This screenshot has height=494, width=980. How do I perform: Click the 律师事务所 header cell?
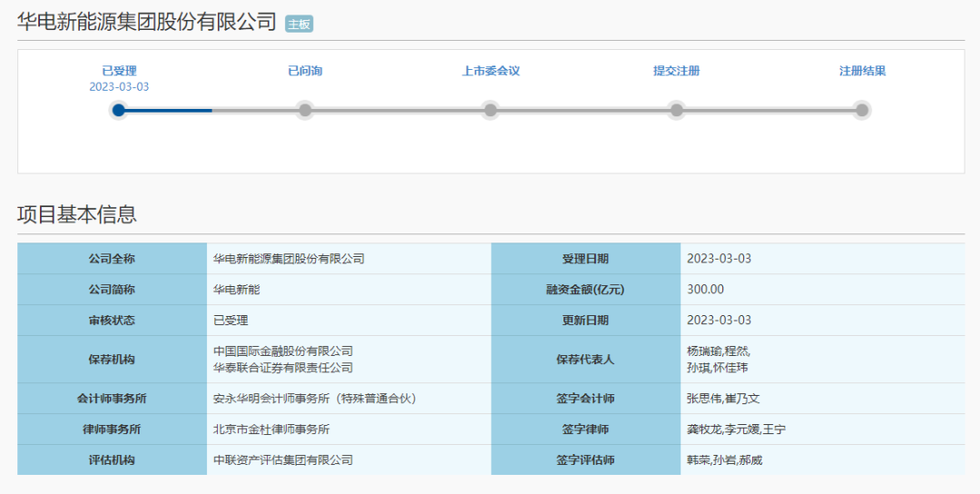pyautogui.click(x=112, y=430)
